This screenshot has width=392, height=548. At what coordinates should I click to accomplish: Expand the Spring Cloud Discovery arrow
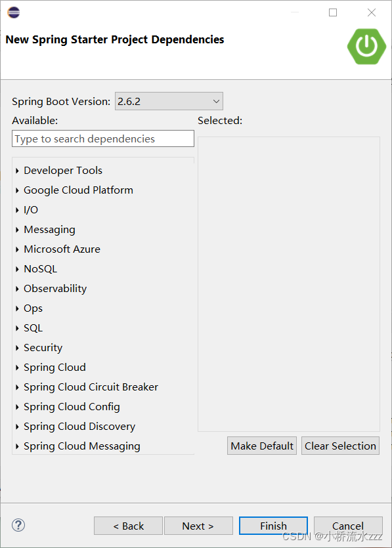click(17, 427)
